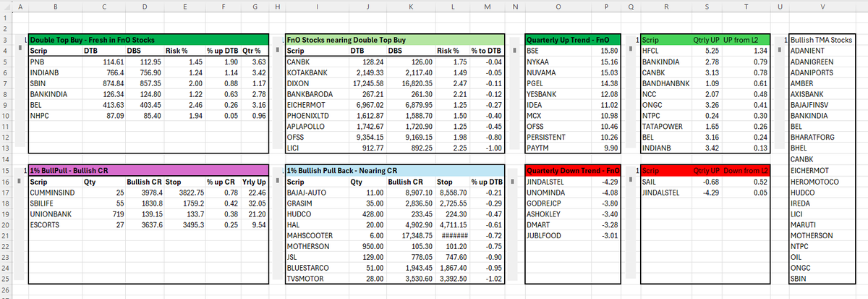Click the BLUESTARCO scrip cell

[317, 267]
